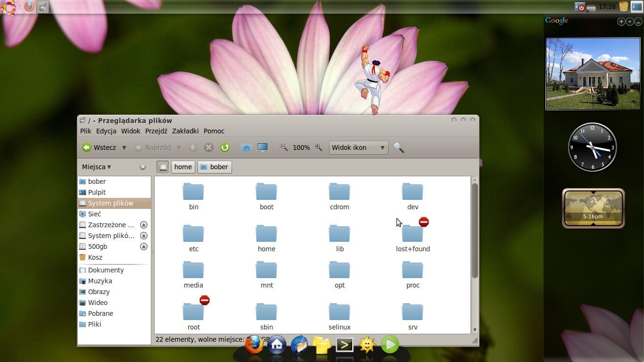
Task: Open the forward history dropdown arrow beside Naprzód
Action: pos(179,148)
